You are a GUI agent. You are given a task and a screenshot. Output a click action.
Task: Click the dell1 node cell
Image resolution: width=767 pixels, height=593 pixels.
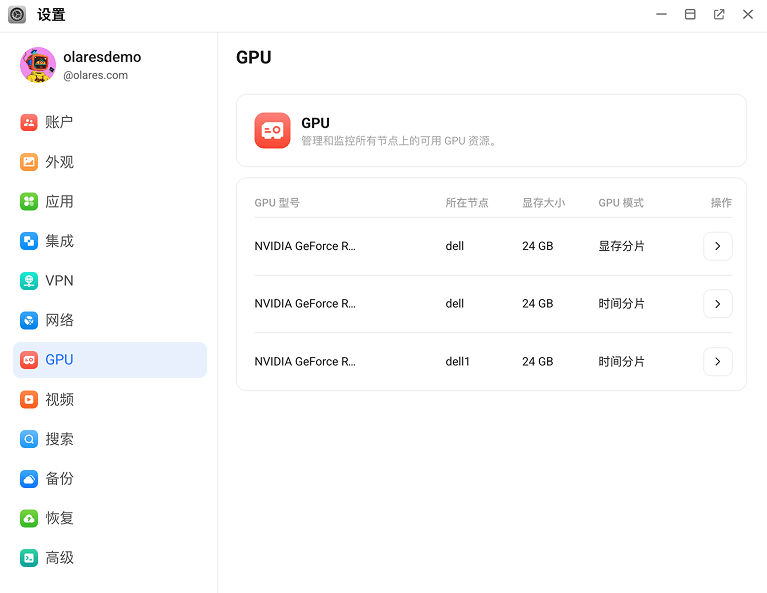click(457, 362)
